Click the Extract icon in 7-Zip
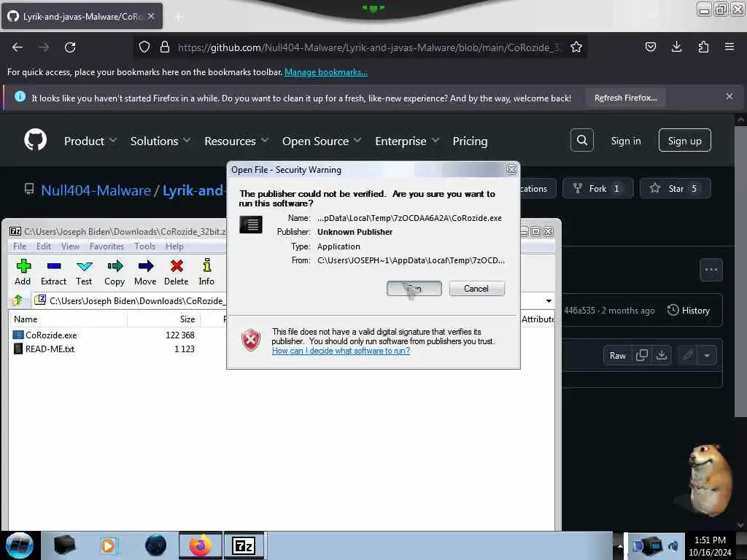Viewport: 747px width, 560px height. point(53,273)
